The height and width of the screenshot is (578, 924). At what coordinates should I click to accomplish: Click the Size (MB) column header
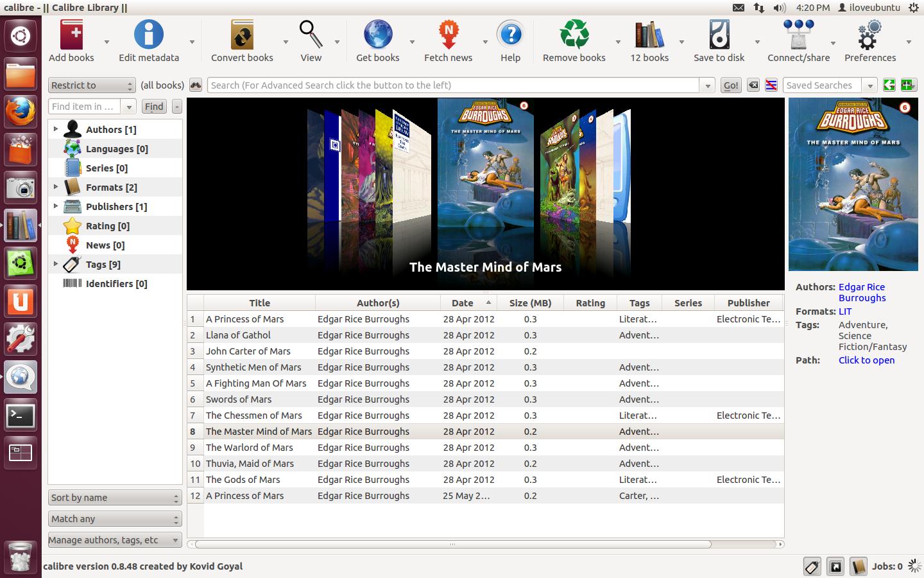tap(529, 303)
